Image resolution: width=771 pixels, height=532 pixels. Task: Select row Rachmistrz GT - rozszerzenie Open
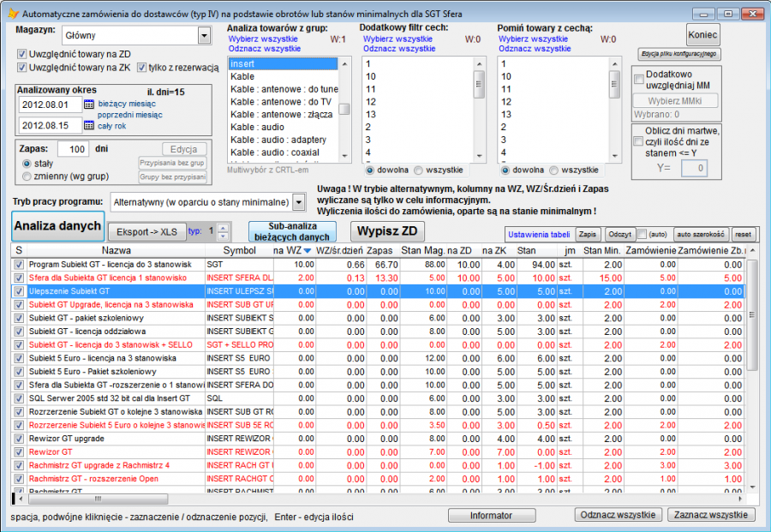(378, 479)
